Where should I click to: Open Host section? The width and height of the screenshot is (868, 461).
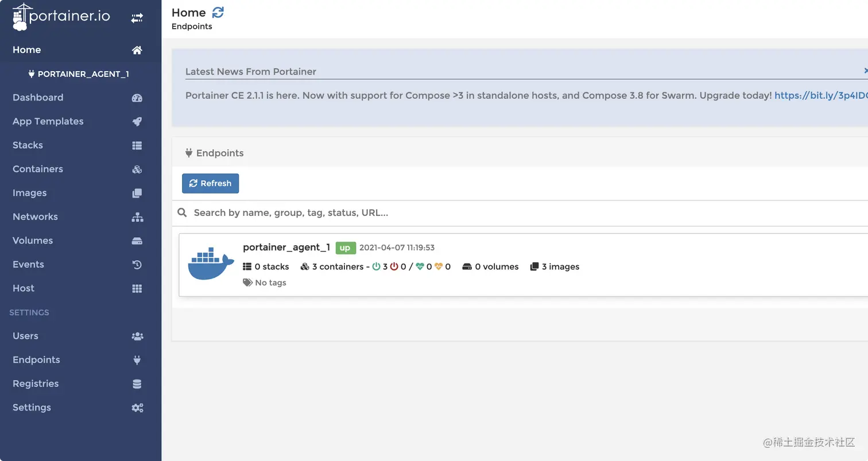[x=24, y=288]
